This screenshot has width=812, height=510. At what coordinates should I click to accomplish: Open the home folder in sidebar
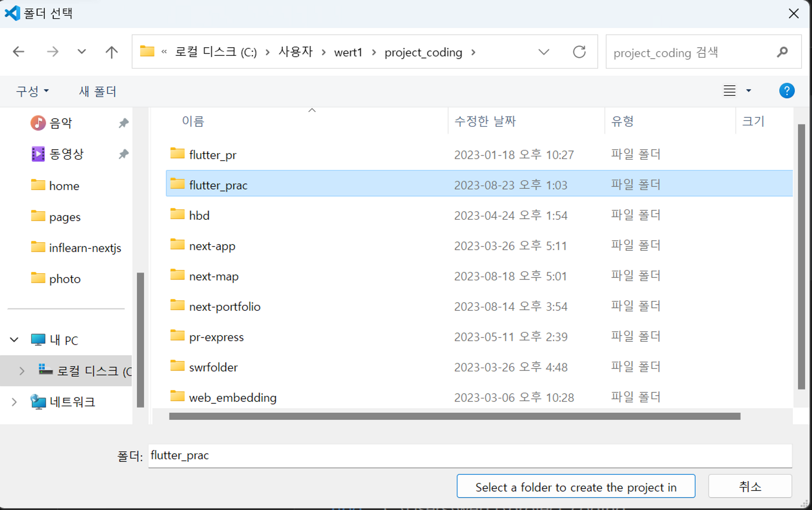point(64,186)
